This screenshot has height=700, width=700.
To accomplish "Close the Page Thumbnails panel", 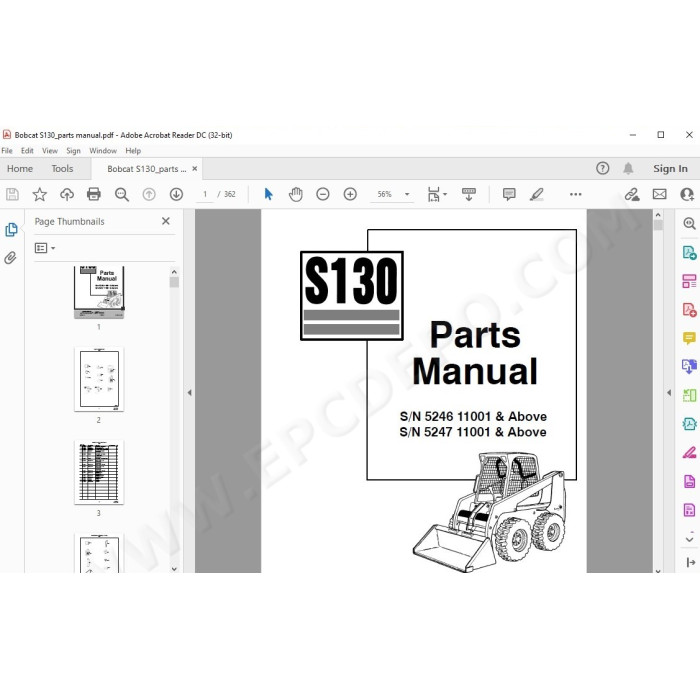I will (166, 221).
